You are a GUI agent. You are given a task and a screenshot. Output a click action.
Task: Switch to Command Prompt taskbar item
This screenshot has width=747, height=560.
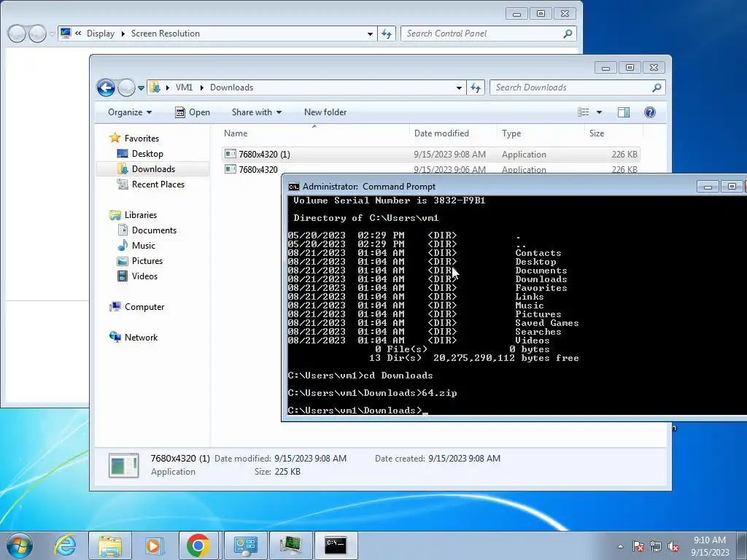point(336,545)
